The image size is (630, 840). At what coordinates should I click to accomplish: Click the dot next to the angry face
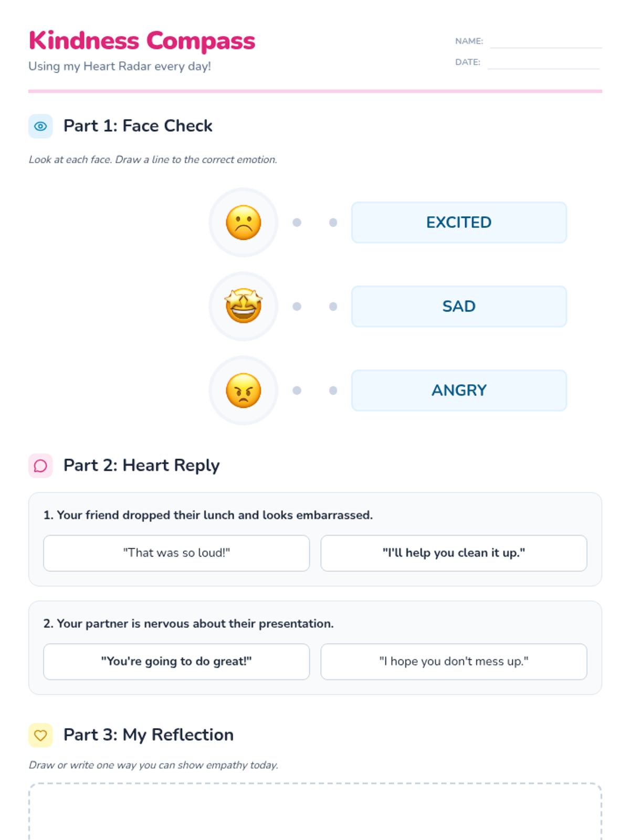(x=297, y=391)
